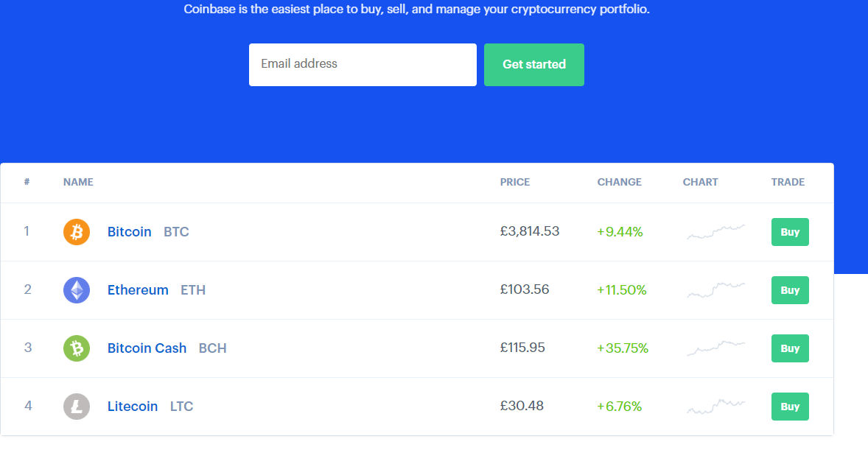This screenshot has height=464, width=868.
Task: Focus the Email address field
Action: [363, 65]
